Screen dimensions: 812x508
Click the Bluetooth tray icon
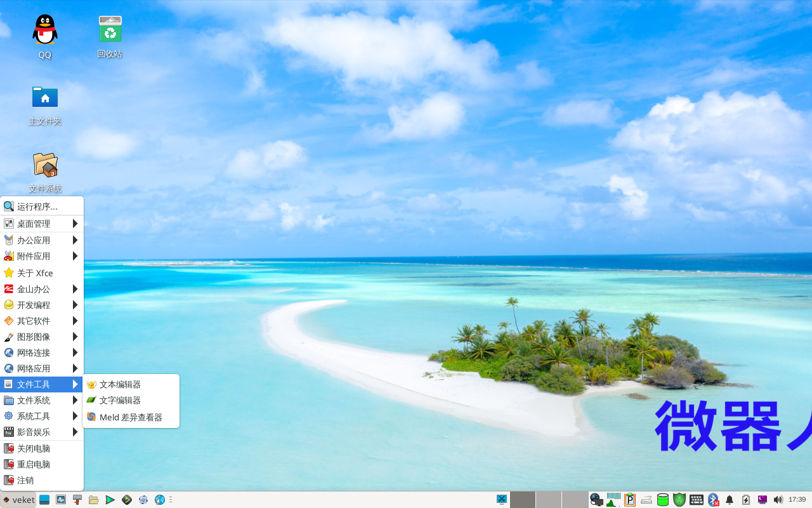point(713,500)
